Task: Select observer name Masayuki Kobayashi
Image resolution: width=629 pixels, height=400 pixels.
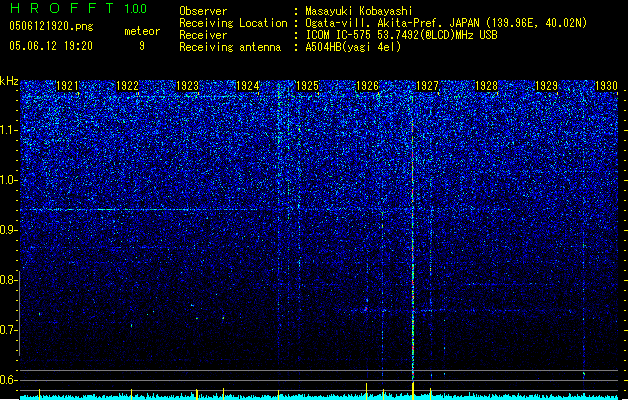Action: click(x=358, y=11)
